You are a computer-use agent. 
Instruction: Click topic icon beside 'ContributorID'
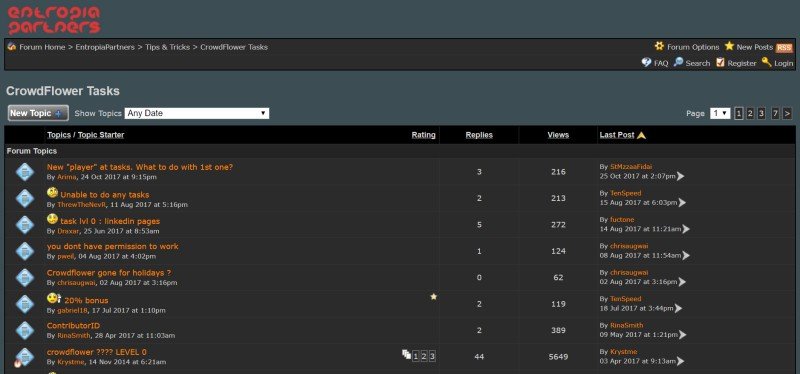(24, 330)
